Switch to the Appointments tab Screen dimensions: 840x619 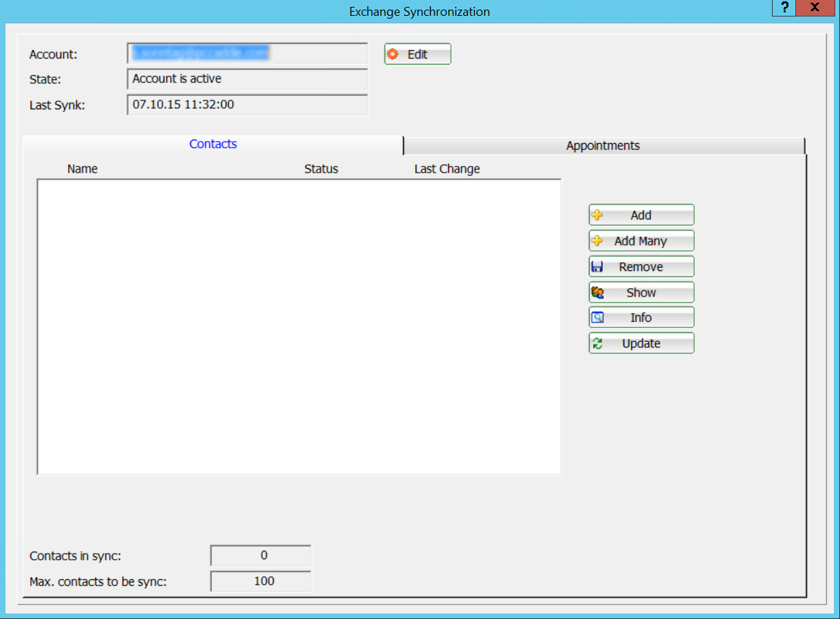603,146
